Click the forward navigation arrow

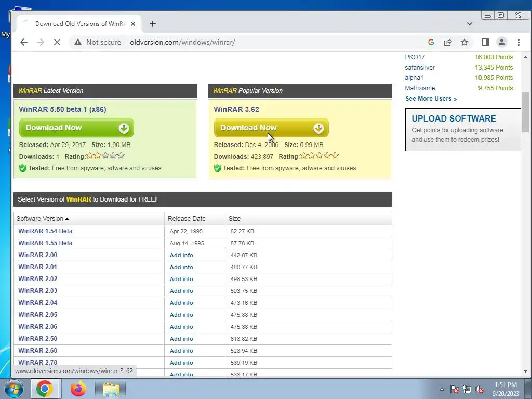tap(41, 42)
